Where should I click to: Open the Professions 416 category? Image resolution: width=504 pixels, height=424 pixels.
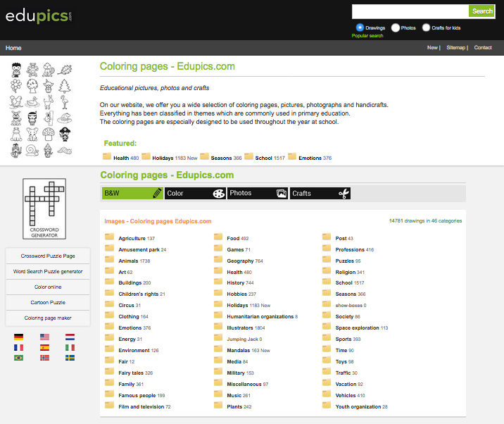pos(355,249)
